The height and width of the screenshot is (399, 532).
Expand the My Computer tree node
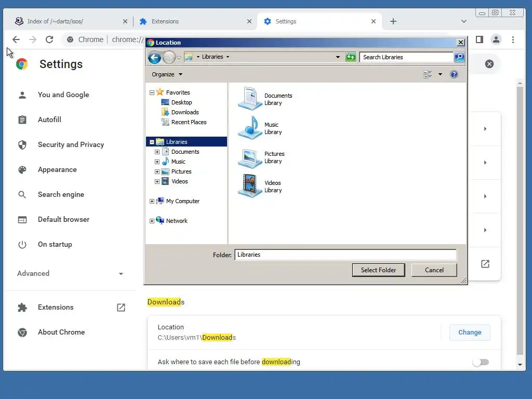click(152, 201)
